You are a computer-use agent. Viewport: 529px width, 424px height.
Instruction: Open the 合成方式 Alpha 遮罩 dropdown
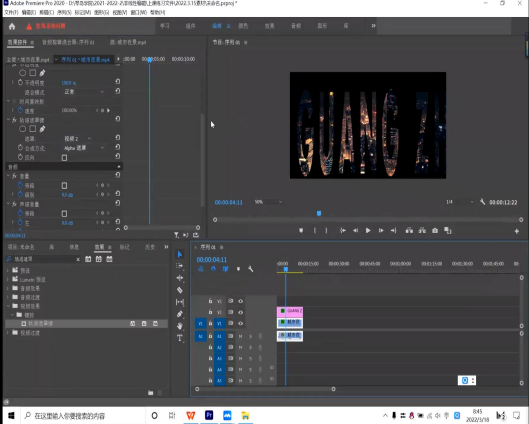pyautogui.click(x=84, y=148)
